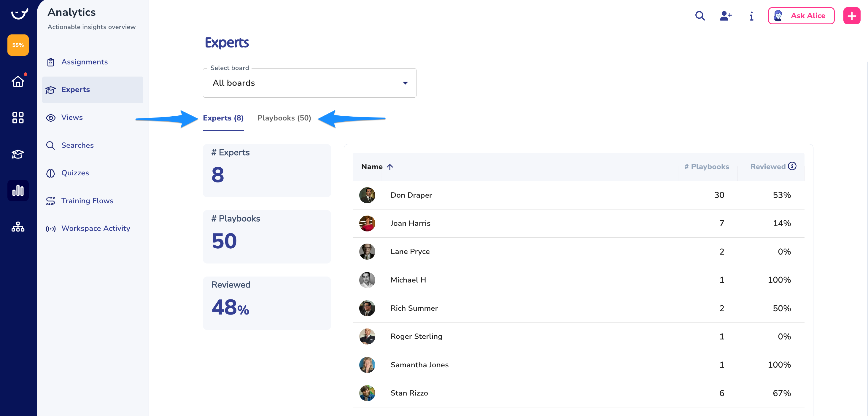Viewport: 868px width, 416px height.
Task: Click the 55% progress badge
Action: 18,45
